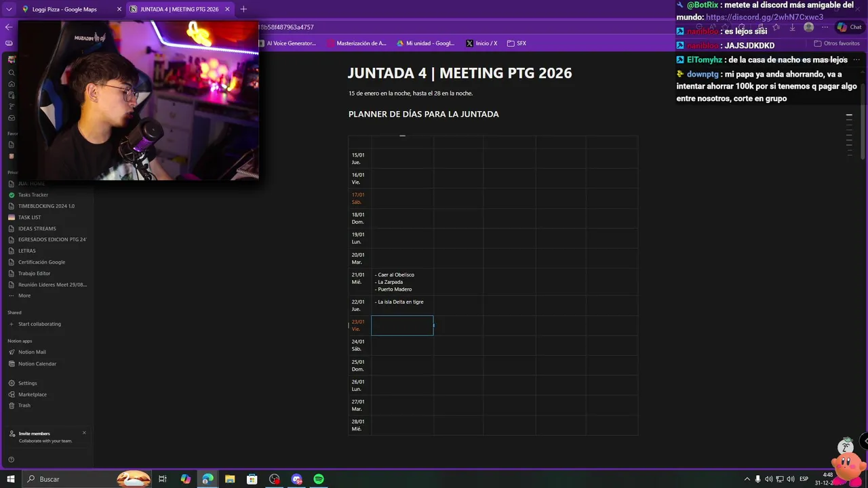This screenshot has height=488, width=868.
Task: Click the 28/01 Mié. date cell
Action: point(359,425)
